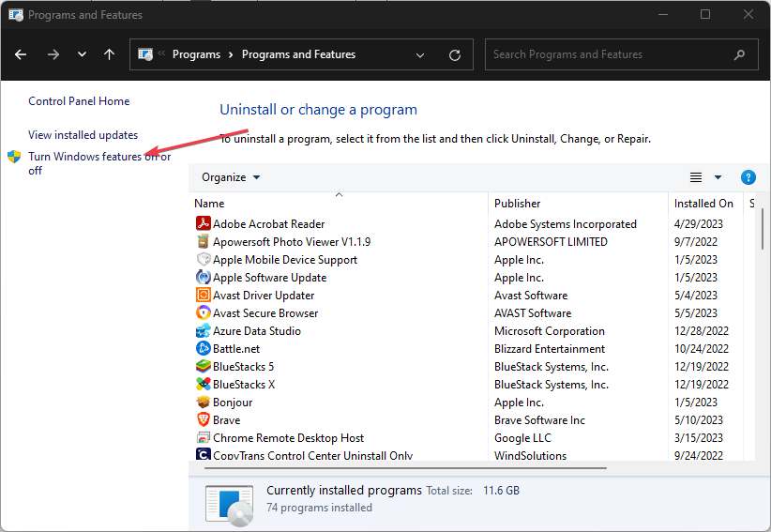Screen dimensions: 771x532
Task: Refresh the Programs and Features list
Action: click(455, 55)
